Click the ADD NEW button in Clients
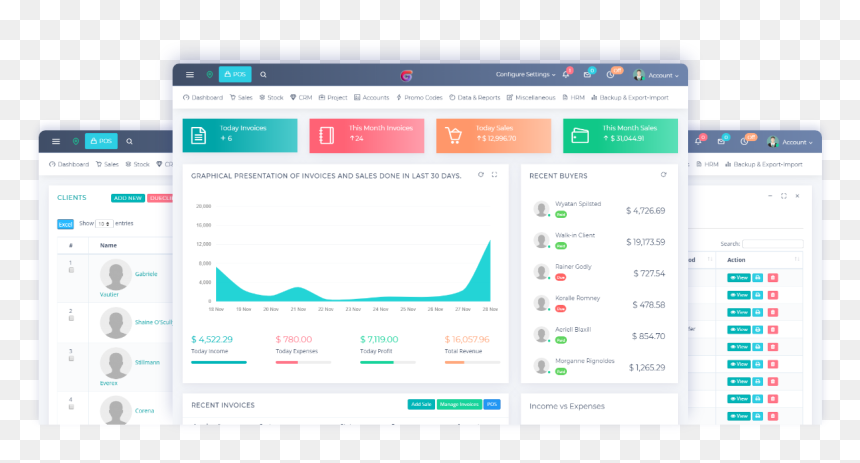 click(128, 198)
